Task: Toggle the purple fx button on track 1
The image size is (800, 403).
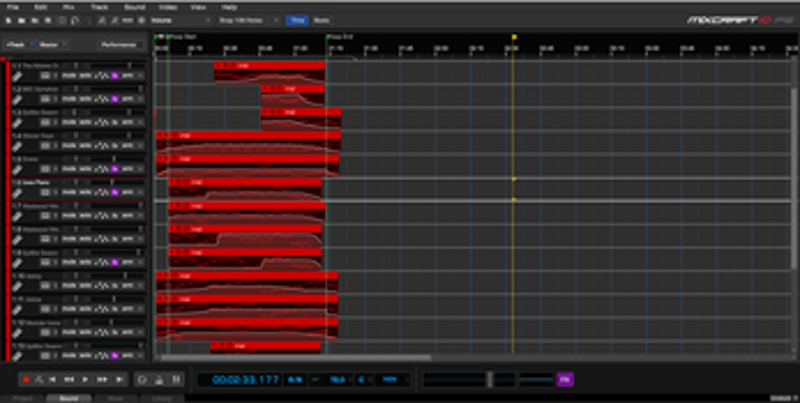Action: coord(115,75)
